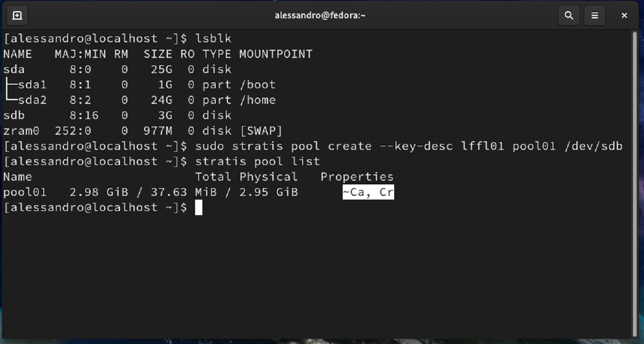Click the alessandro@fedora window title
This screenshot has height=344, width=644.
click(320, 15)
